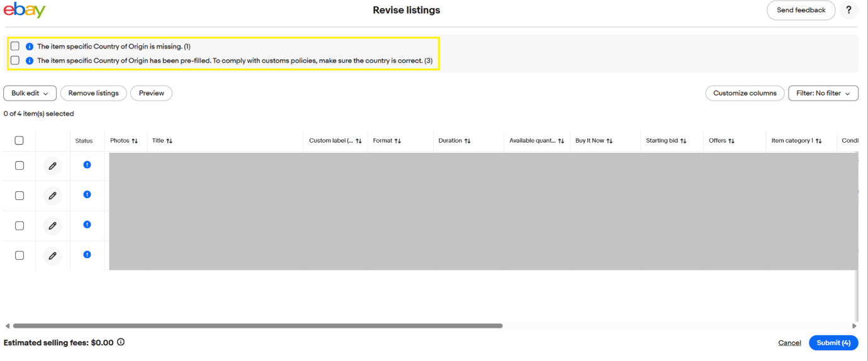Click the status alert icon in second row
This screenshot has width=868, height=361.
click(87, 194)
